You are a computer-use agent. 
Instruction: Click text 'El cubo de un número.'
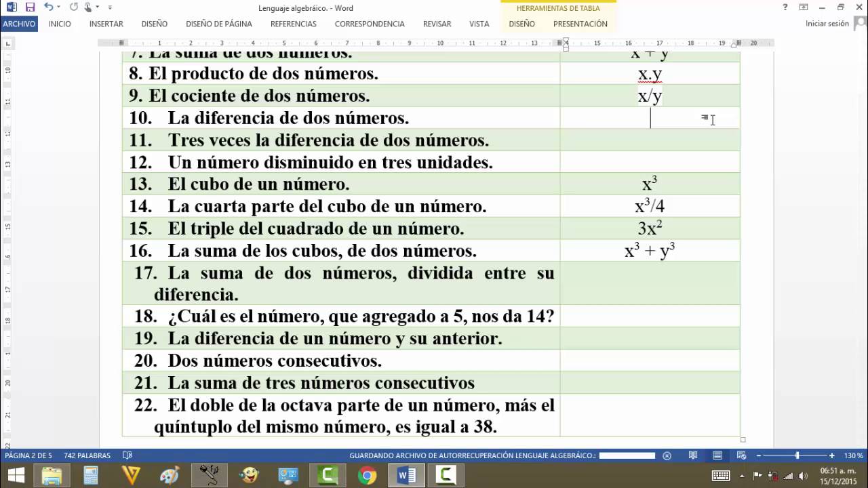[x=259, y=184]
